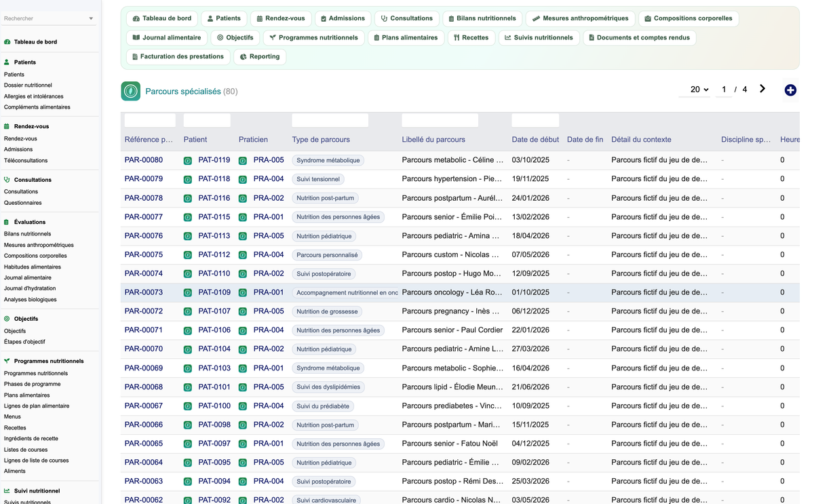Sort by Date de fin column header

[x=585, y=140]
